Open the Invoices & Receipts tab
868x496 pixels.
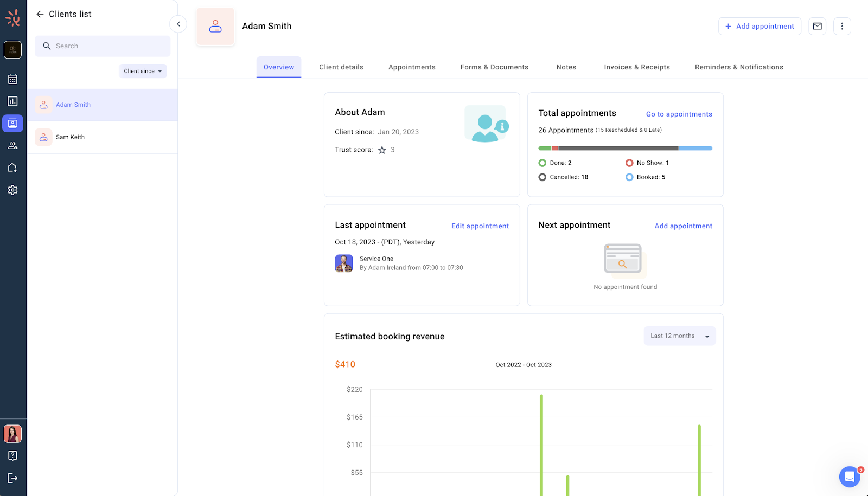click(x=637, y=67)
